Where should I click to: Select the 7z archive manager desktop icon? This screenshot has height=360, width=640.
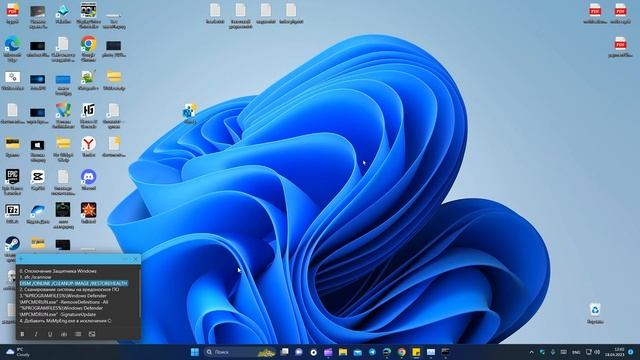(x=12, y=213)
